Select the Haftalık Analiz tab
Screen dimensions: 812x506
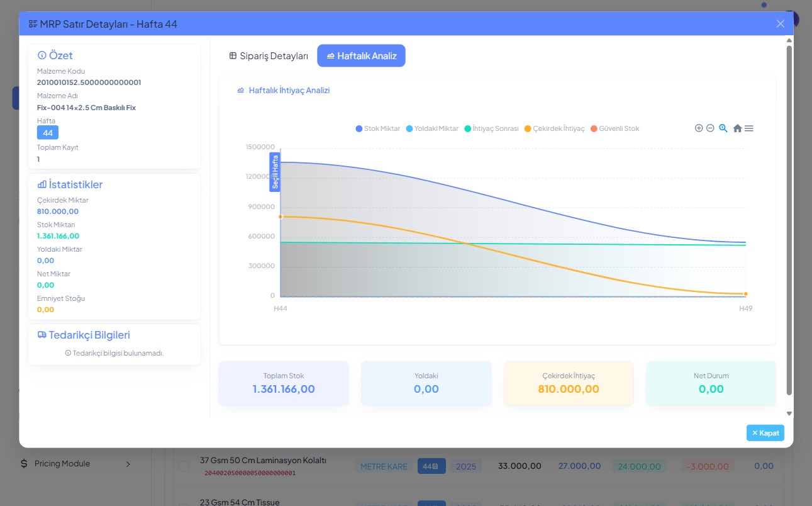[x=362, y=56]
